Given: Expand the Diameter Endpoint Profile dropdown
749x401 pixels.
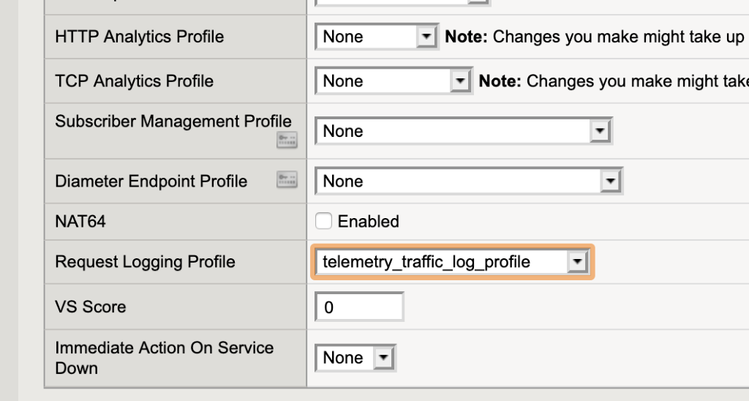Looking at the screenshot, I should (x=468, y=181).
